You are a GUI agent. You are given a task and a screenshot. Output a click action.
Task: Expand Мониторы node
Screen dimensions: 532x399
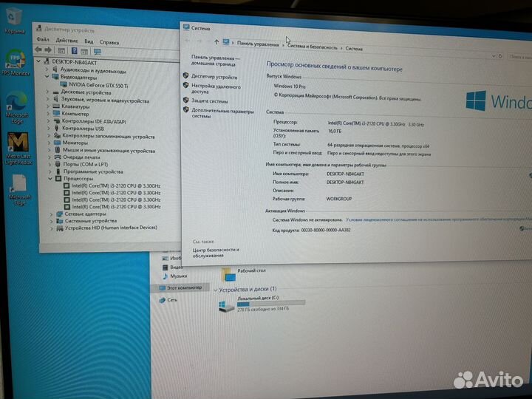[49, 143]
